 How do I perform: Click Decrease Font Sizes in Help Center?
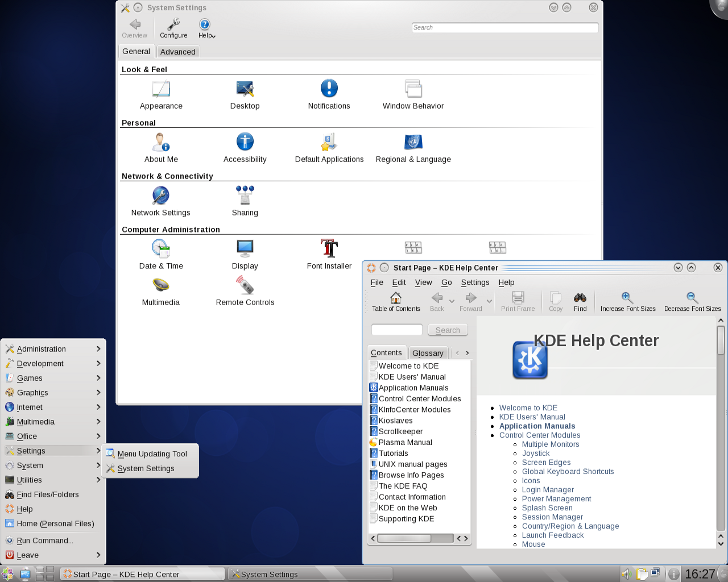[x=692, y=302]
